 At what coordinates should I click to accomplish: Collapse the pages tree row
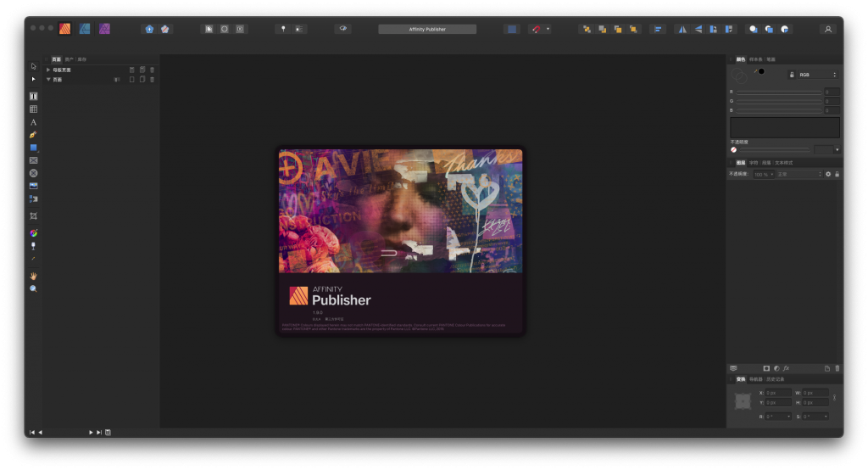(x=48, y=80)
